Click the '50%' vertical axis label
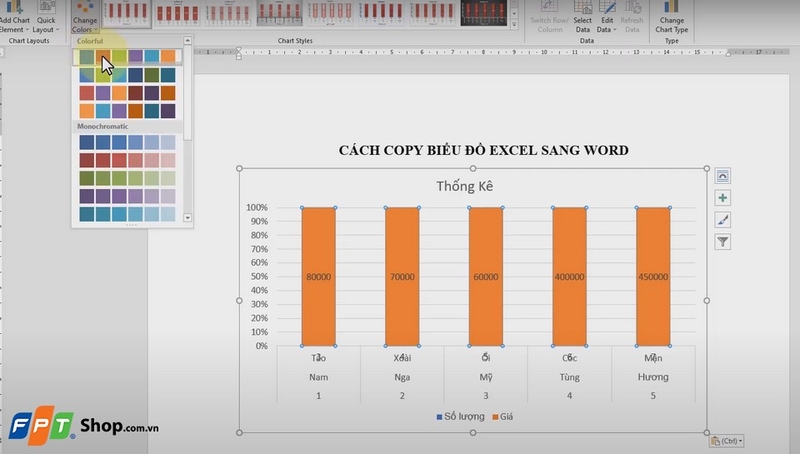This screenshot has height=454, width=800. click(x=259, y=276)
